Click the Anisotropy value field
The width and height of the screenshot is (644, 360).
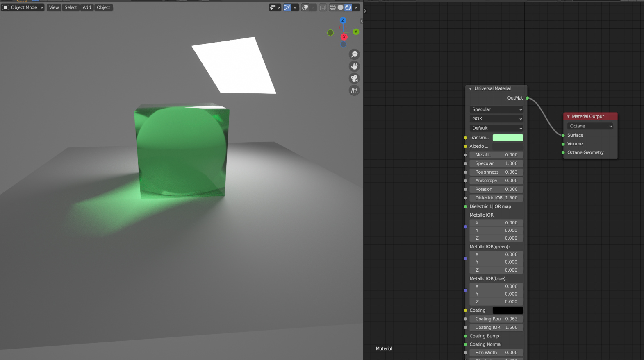(496, 181)
